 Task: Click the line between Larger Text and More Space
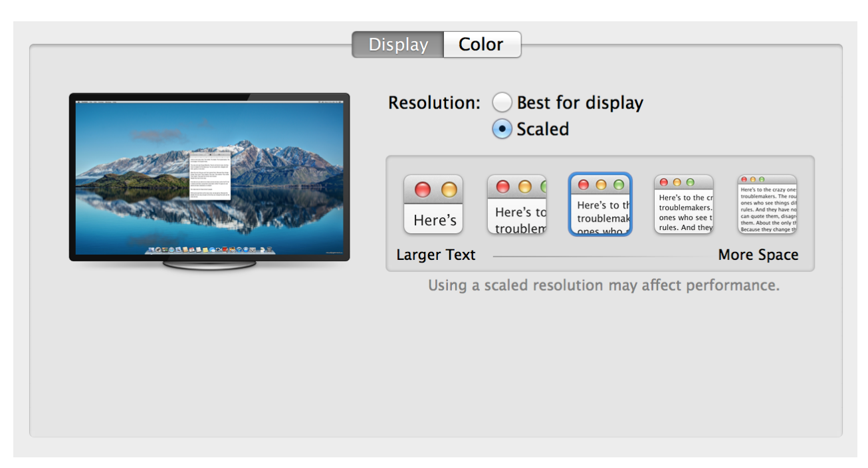pyautogui.click(x=598, y=256)
